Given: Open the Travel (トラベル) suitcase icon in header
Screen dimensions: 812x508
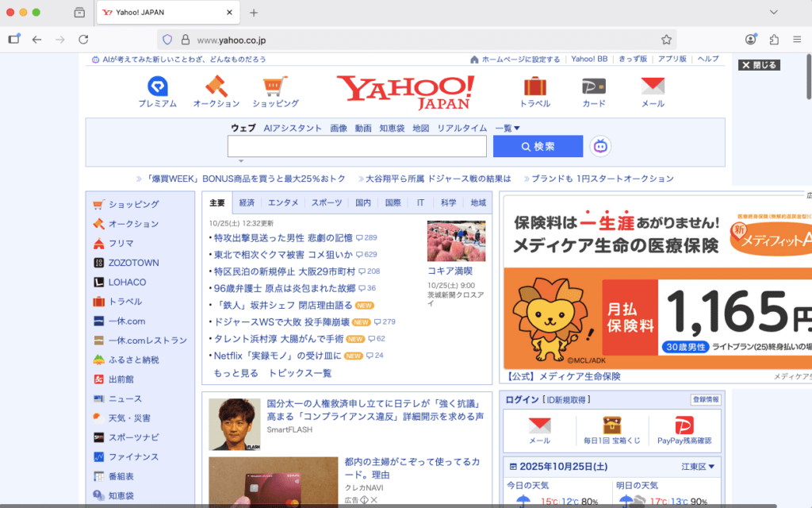Looking at the screenshot, I should [535, 86].
